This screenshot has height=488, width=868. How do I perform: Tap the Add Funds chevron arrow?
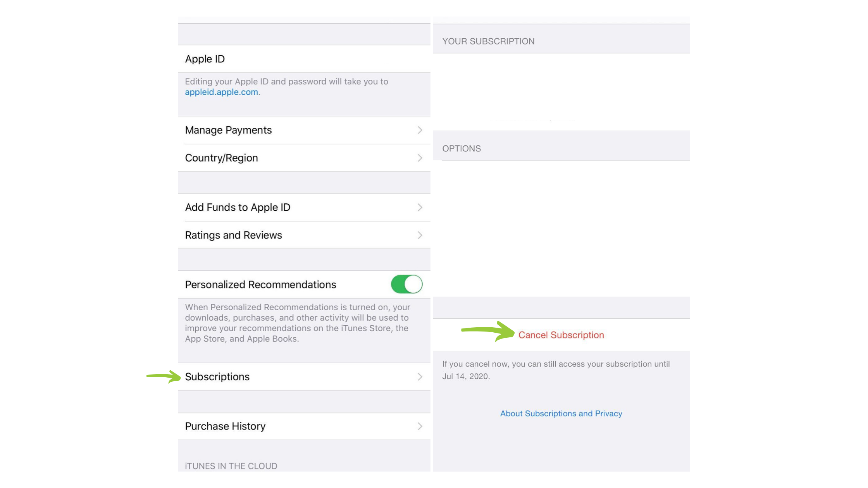point(420,208)
